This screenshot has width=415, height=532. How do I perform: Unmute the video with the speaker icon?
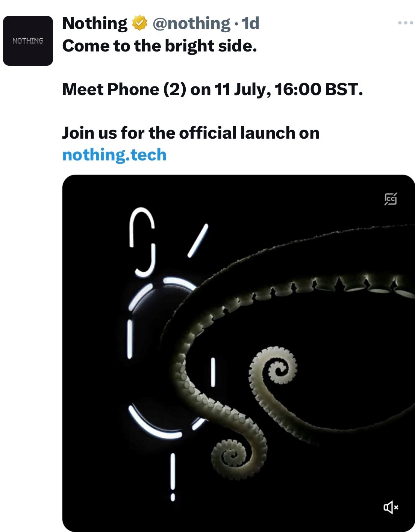click(x=391, y=508)
